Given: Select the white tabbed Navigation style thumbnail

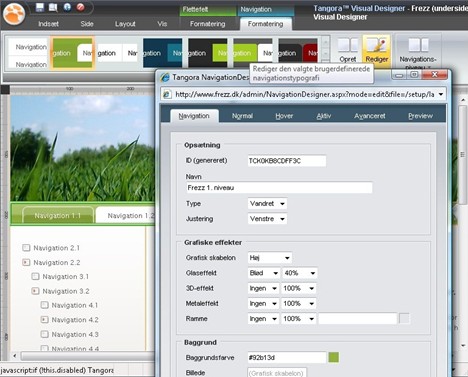Looking at the screenshot, I should 118,53.
